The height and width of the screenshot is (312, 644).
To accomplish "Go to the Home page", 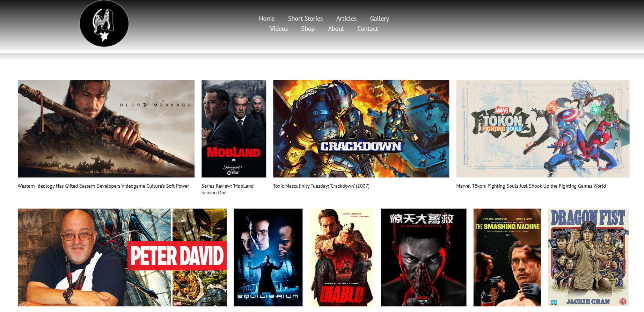I will (266, 19).
